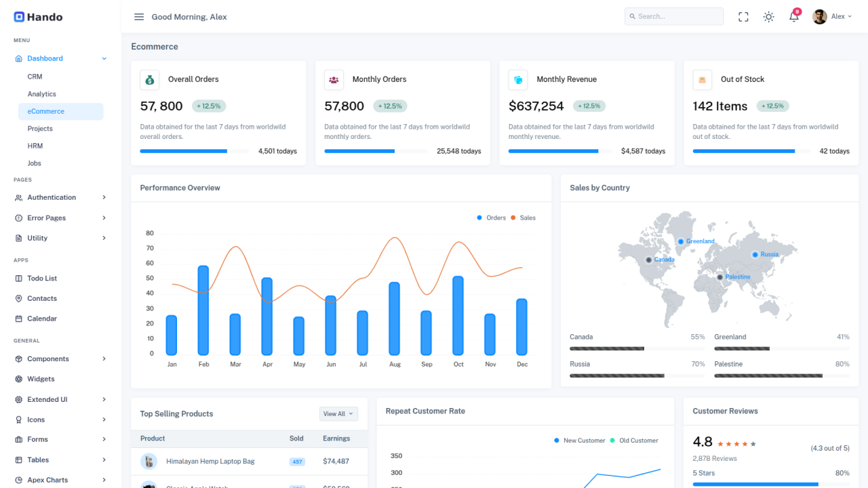Open the fullscreen view icon
This screenshot has width=868, height=488.
click(743, 16)
